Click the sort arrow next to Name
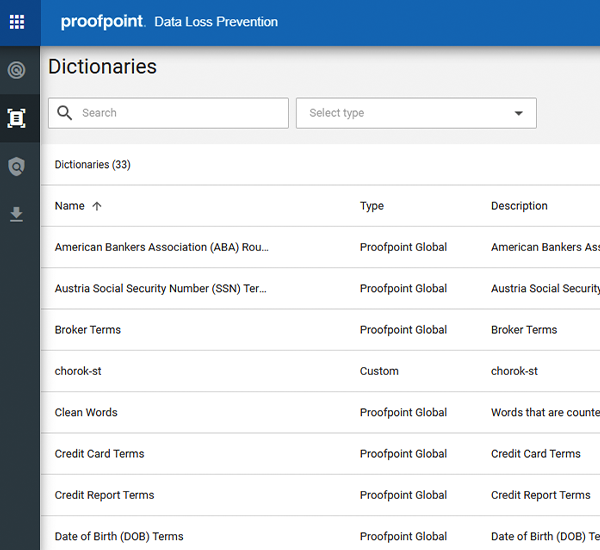This screenshot has width=600, height=550. 97,206
